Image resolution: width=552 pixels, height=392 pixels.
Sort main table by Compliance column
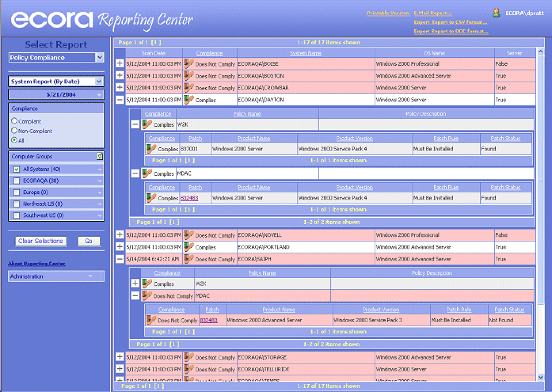[209, 53]
